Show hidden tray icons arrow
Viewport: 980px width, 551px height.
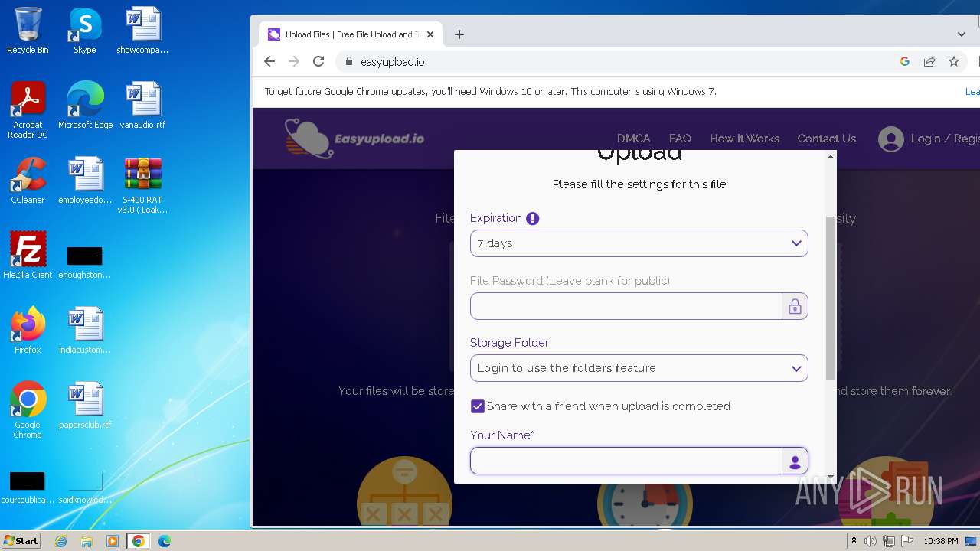tap(854, 541)
